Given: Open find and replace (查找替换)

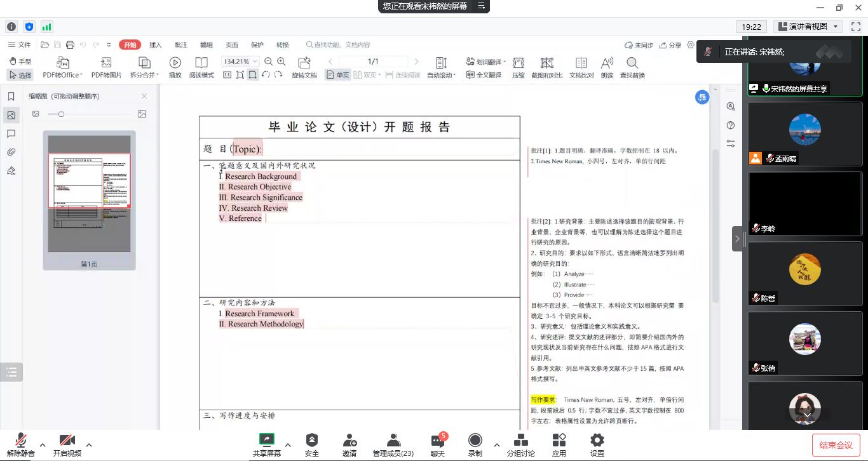Looking at the screenshot, I should (x=632, y=68).
